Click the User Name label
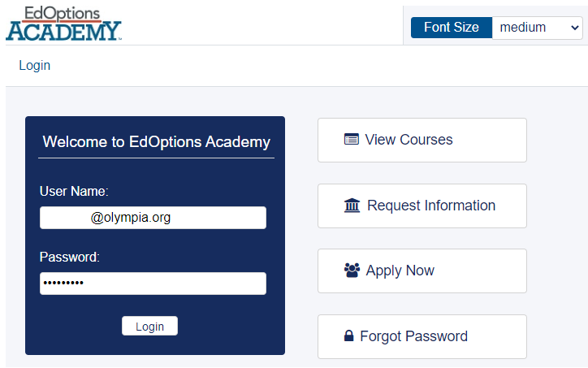588x368 pixels. click(x=74, y=192)
